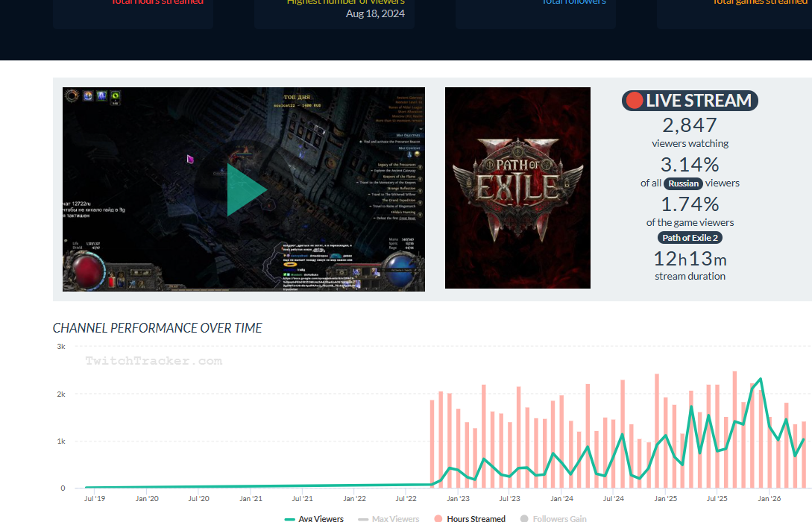Click the Jan '26 label on chart axis

[x=769, y=498]
